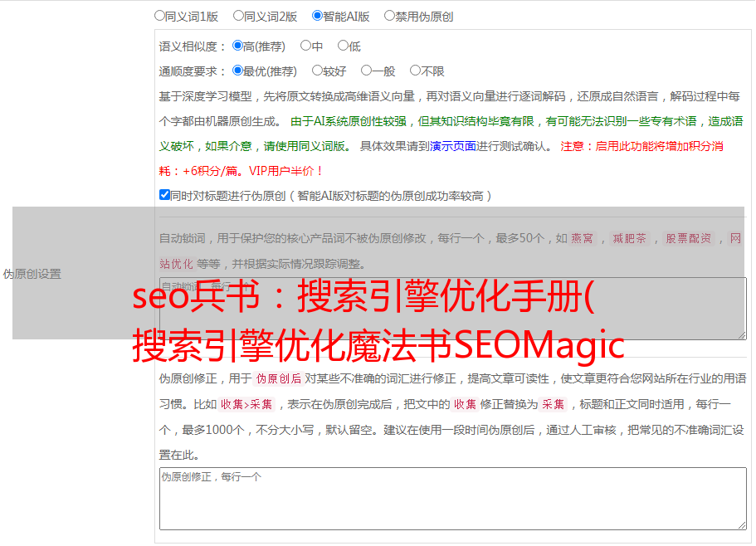Set 通顺度要求 to 较好

317,71
